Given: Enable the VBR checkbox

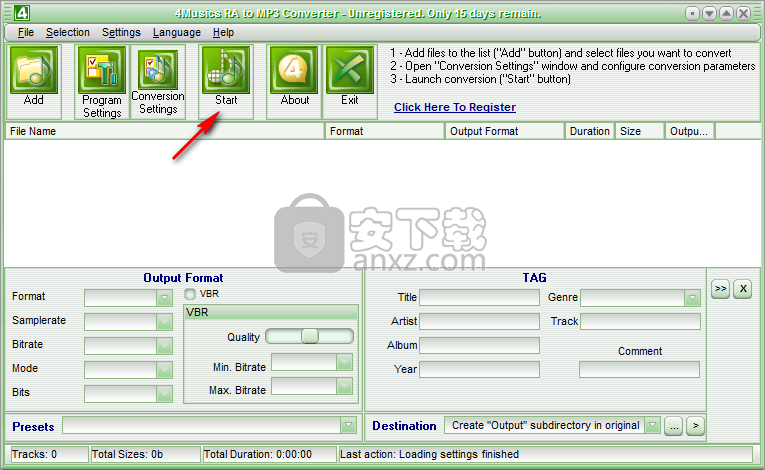Looking at the screenshot, I should coord(190,294).
